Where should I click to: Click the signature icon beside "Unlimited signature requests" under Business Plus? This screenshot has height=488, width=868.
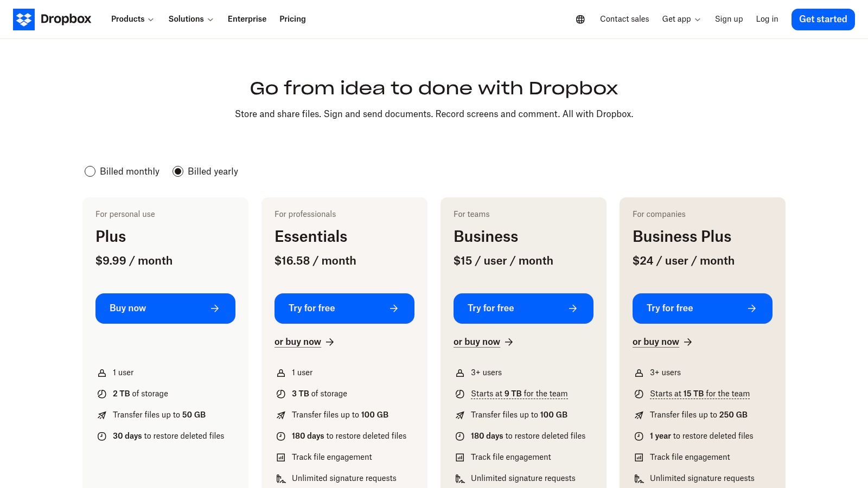pos(639,478)
